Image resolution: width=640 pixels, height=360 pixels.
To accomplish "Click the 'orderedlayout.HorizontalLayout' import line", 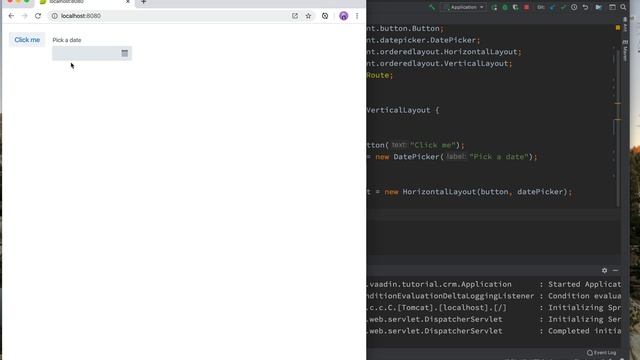I will coord(444,52).
